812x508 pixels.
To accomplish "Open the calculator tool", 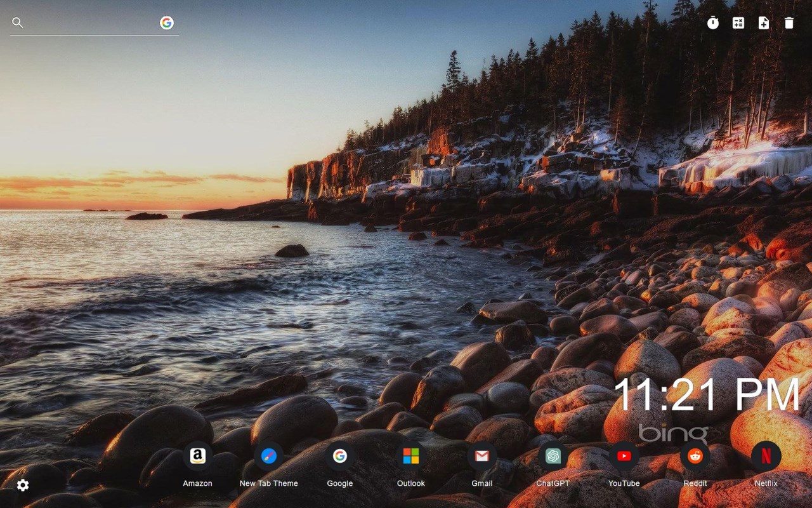I will (x=738, y=23).
